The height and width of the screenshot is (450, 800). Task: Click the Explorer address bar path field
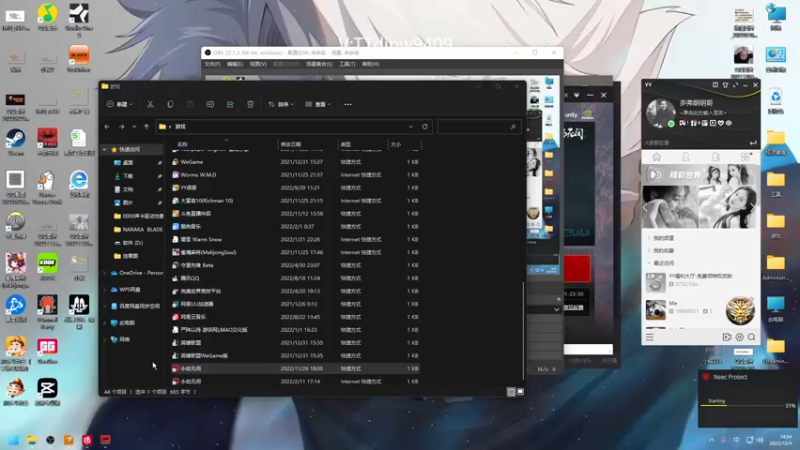[294, 127]
